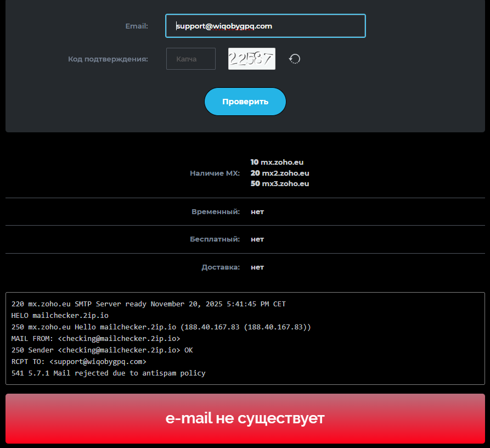Click the captcha refresh circular arrow icon
The height and width of the screenshot is (448, 490).
coord(295,59)
